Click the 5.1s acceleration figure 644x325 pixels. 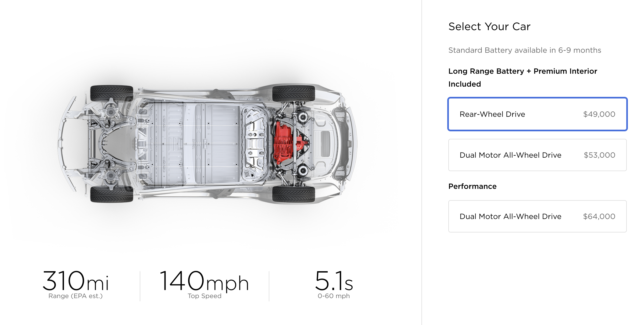334,281
